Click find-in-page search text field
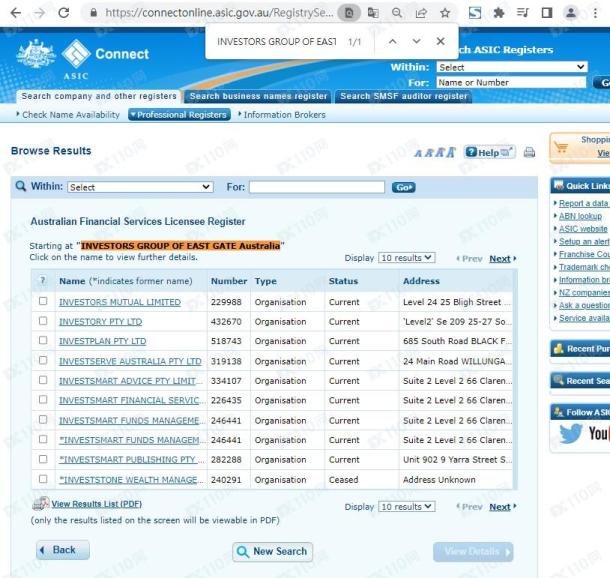 click(x=277, y=41)
